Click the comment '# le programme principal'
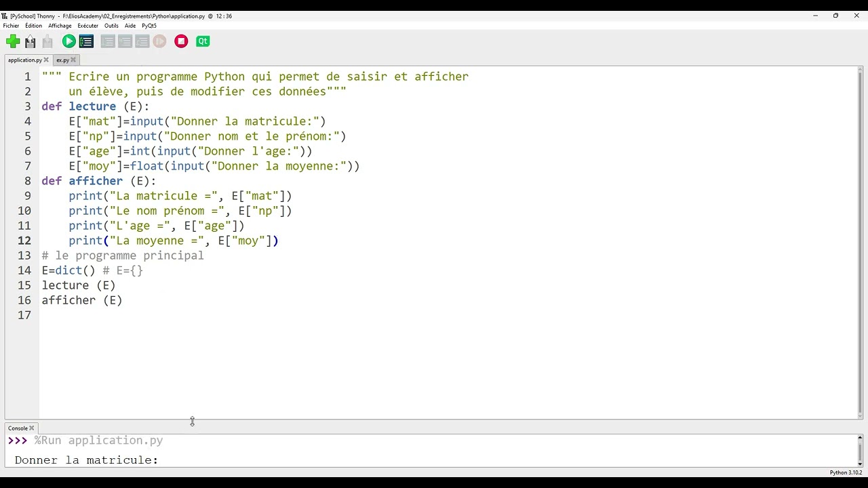This screenshot has height=488, width=868. point(123,256)
